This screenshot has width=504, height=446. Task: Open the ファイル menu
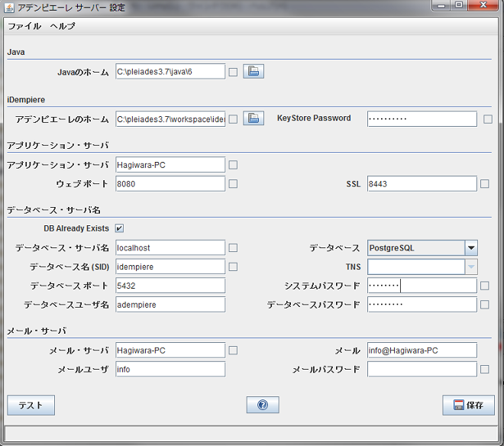pos(24,26)
